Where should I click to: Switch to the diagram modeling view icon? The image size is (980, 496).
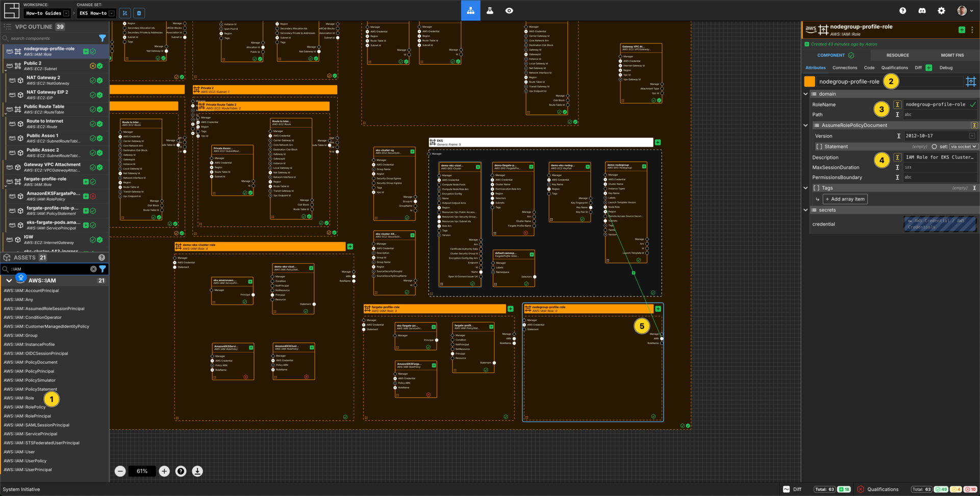(x=470, y=10)
